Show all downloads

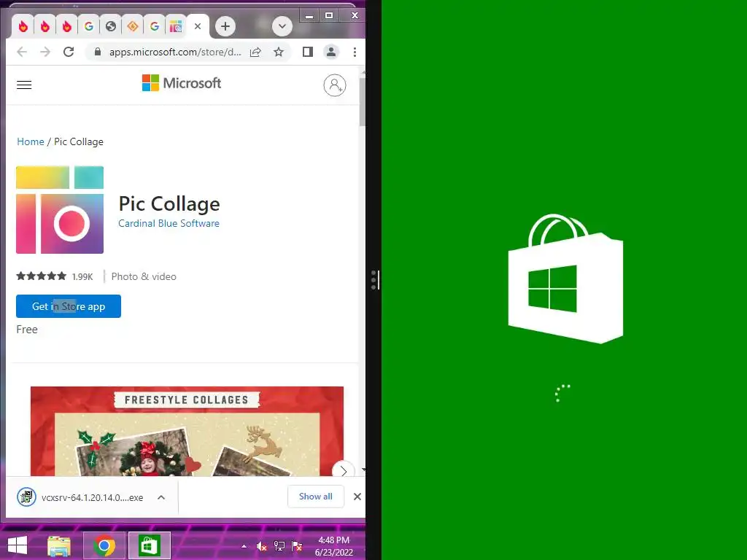(x=316, y=497)
